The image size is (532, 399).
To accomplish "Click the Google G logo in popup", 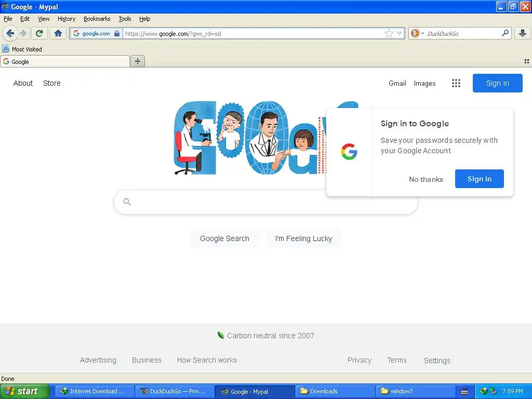I will [349, 152].
